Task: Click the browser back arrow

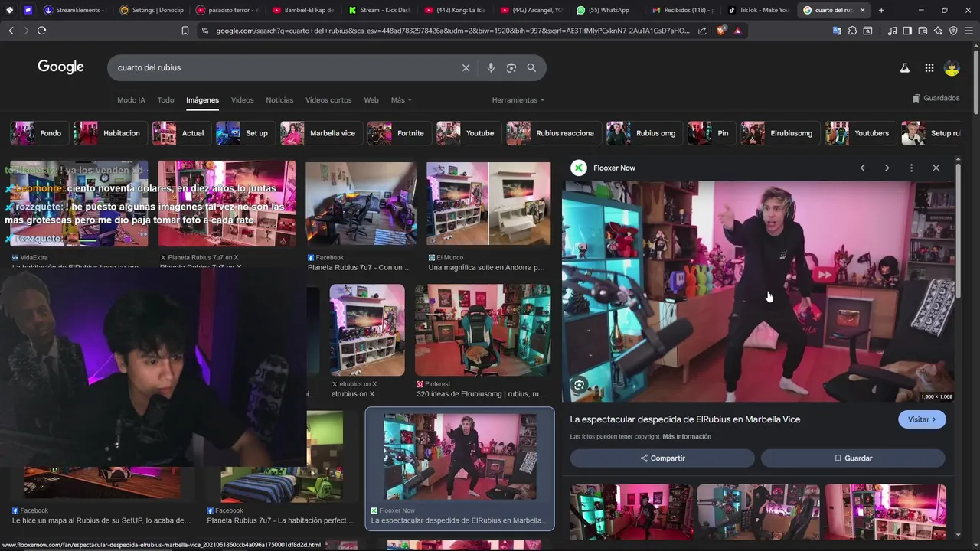Action: [11, 31]
